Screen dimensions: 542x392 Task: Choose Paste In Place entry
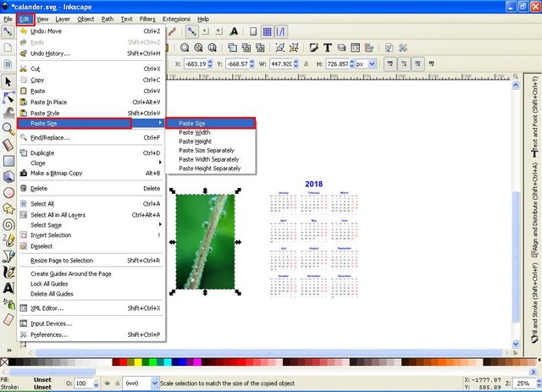91,102
